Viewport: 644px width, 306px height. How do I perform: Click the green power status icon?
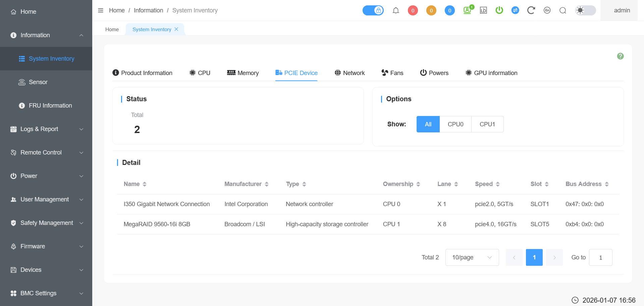tap(499, 10)
